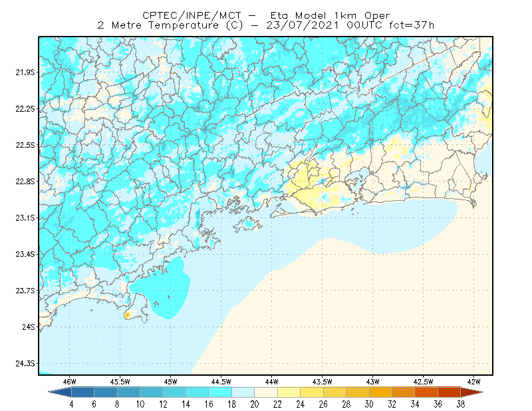Viewport: 532px width, 411px height.
Task: Click the '24.3S' latitude label
Action: pos(25,364)
